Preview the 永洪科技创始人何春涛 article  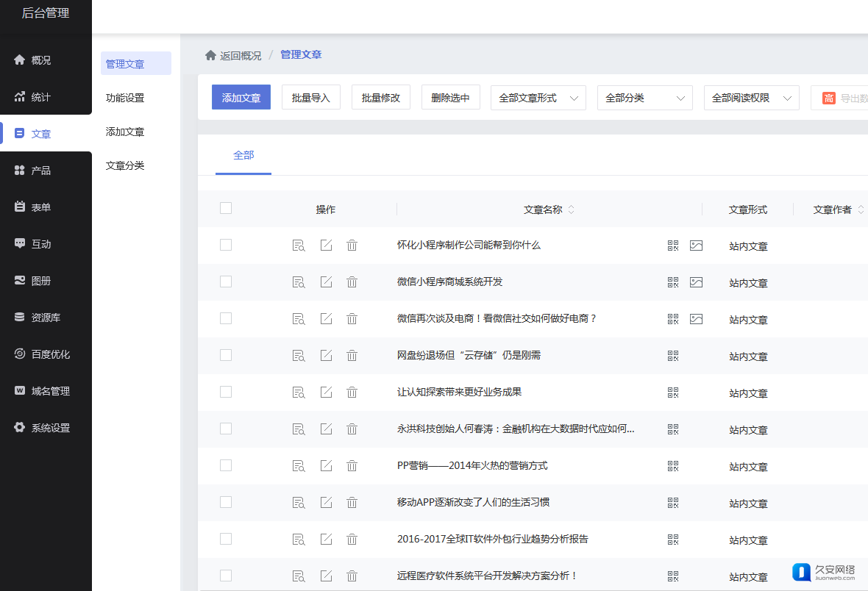coord(299,429)
